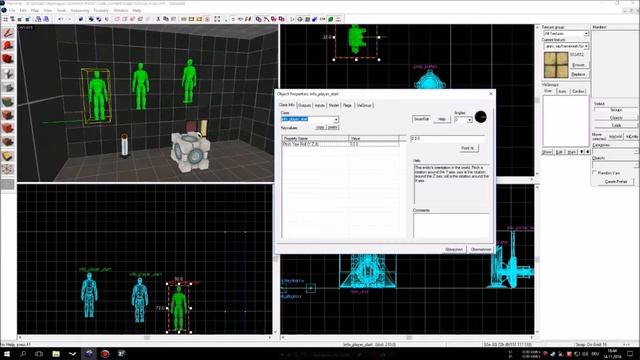Move visgroup down with the arrow button
This screenshot has width=640, height=360.
click(x=588, y=152)
